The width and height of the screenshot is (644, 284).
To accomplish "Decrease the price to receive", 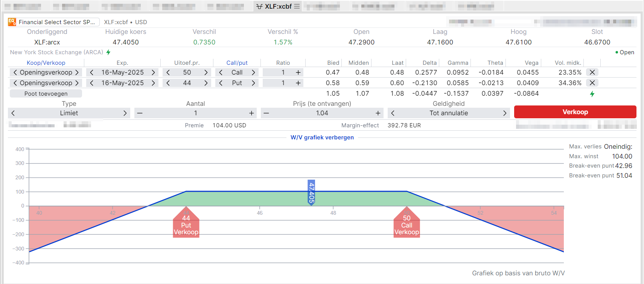I will tap(266, 113).
